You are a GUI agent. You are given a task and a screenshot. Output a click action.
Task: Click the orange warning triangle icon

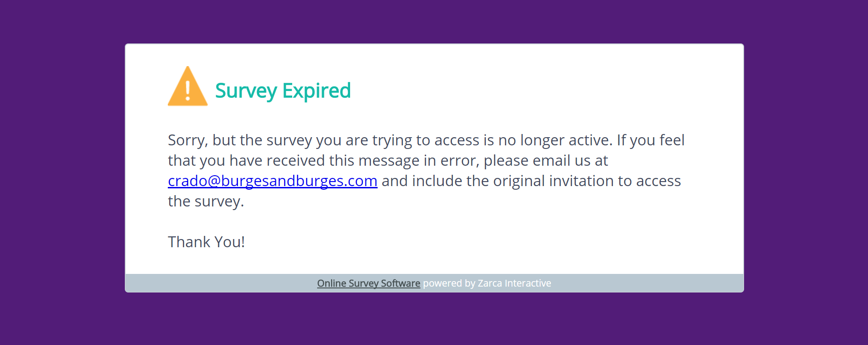point(187,87)
